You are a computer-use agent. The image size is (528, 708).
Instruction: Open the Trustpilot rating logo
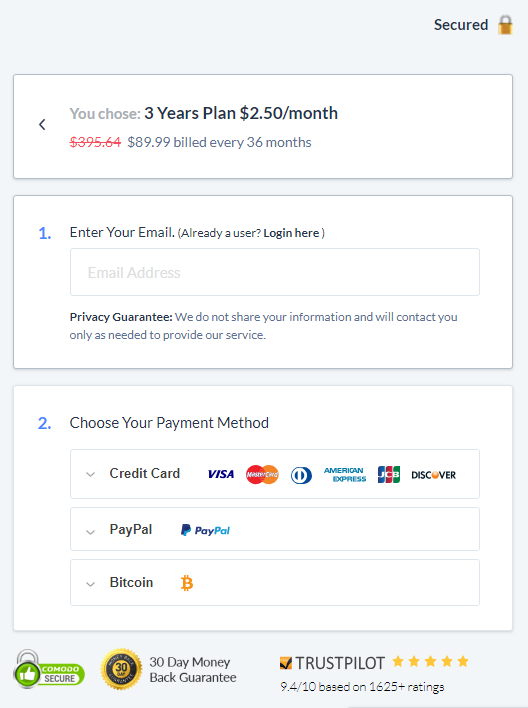click(x=332, y=663)
